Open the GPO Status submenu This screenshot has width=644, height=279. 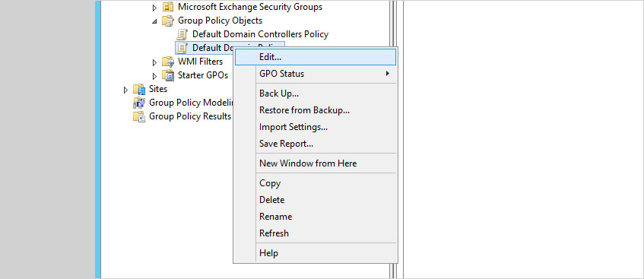pos(315,74)
